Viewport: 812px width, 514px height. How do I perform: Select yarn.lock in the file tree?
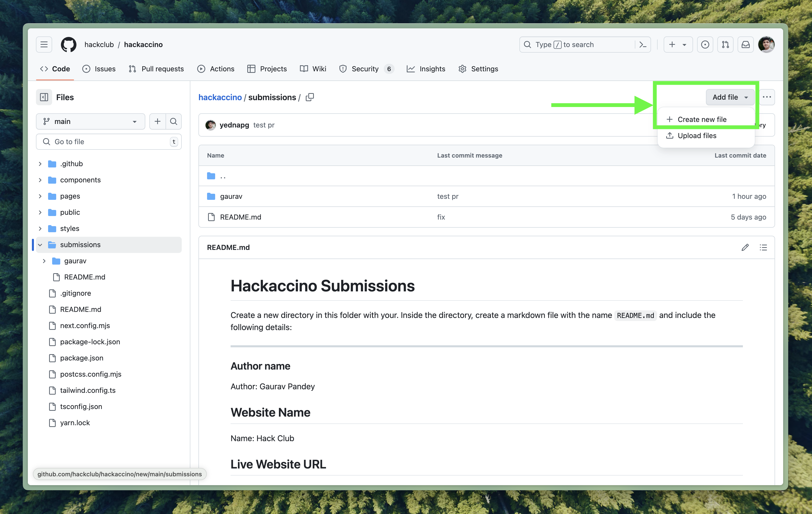tap(75, 423)
